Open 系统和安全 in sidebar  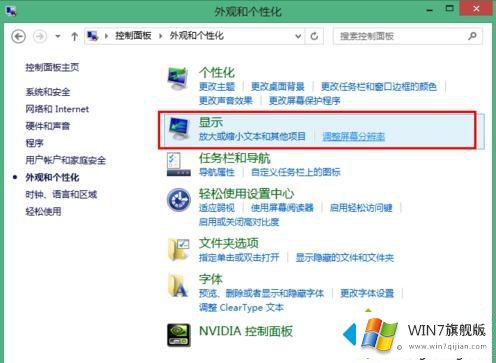tap(48, 92)
